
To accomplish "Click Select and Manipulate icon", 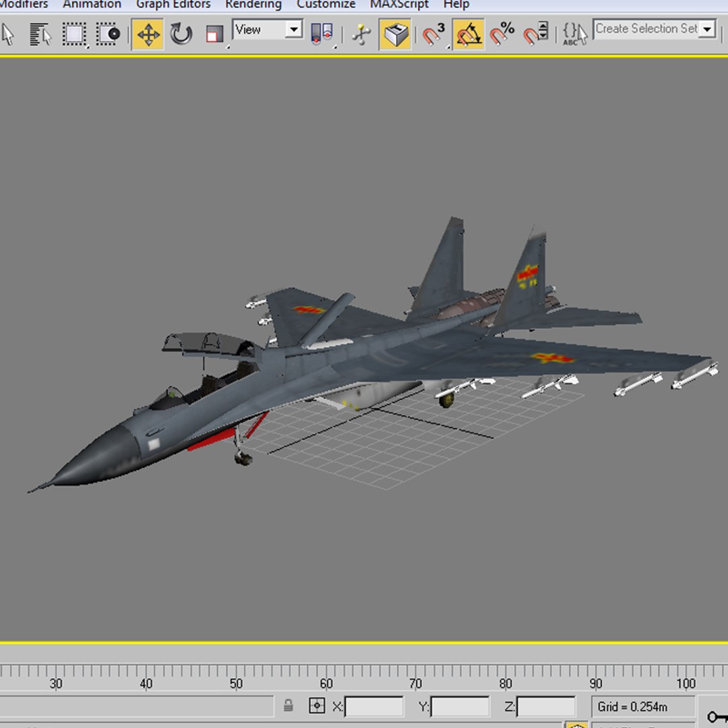I will [361, 34].
